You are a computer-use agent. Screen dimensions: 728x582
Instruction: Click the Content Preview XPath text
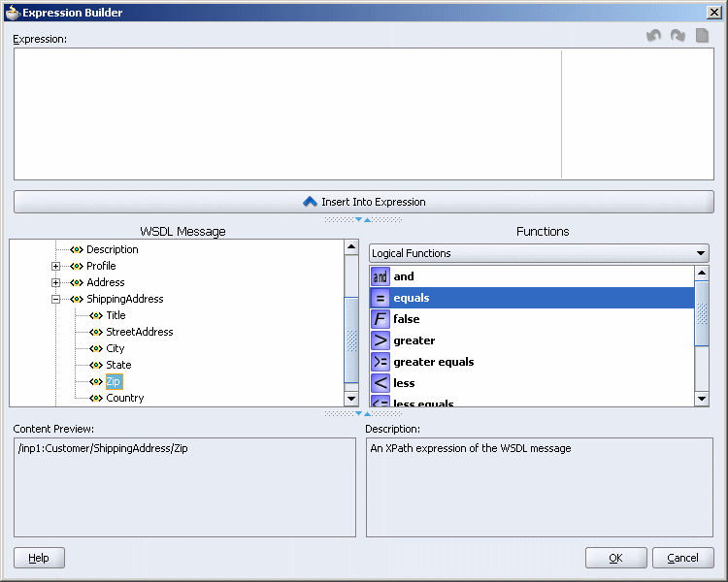tap(103, 449)
